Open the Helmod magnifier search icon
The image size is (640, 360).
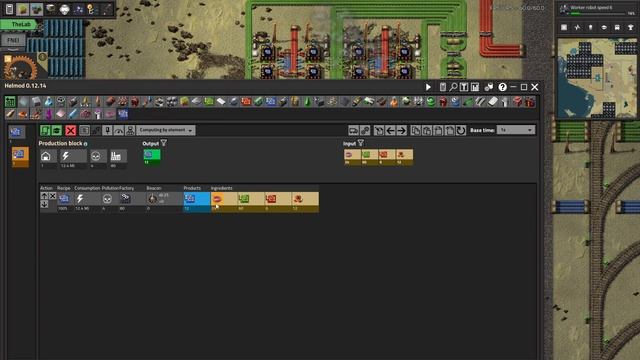[x=453, y=87]
